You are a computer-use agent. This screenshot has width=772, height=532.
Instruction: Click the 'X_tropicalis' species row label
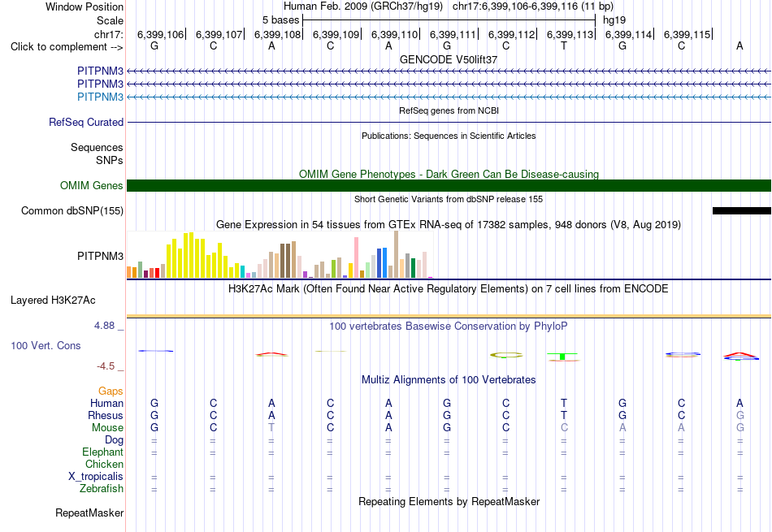click(x=96, y=477)
